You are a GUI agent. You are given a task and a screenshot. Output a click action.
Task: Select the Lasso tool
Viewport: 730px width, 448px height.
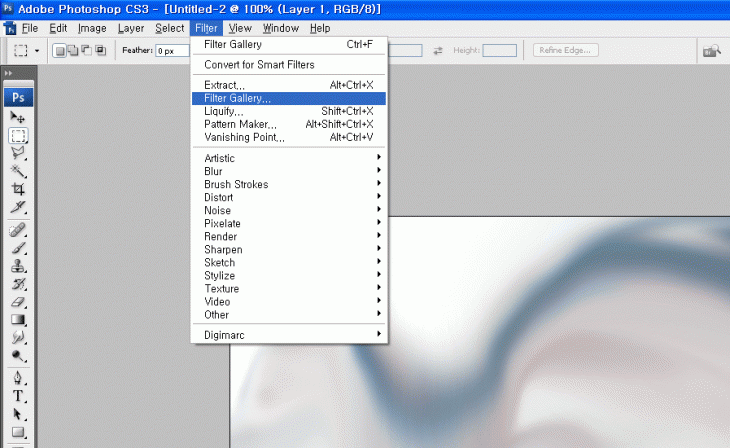click(18, 153)
